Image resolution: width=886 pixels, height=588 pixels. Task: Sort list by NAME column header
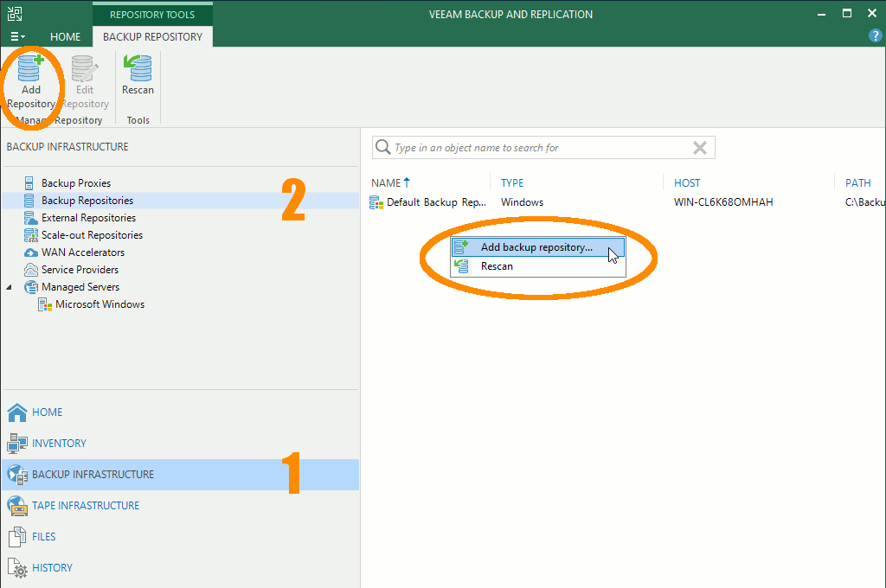pyautogui.click(x=386, y=183)
